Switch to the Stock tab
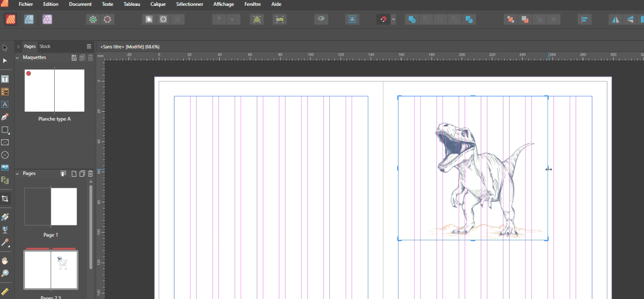644x299 pixels. 45,46
